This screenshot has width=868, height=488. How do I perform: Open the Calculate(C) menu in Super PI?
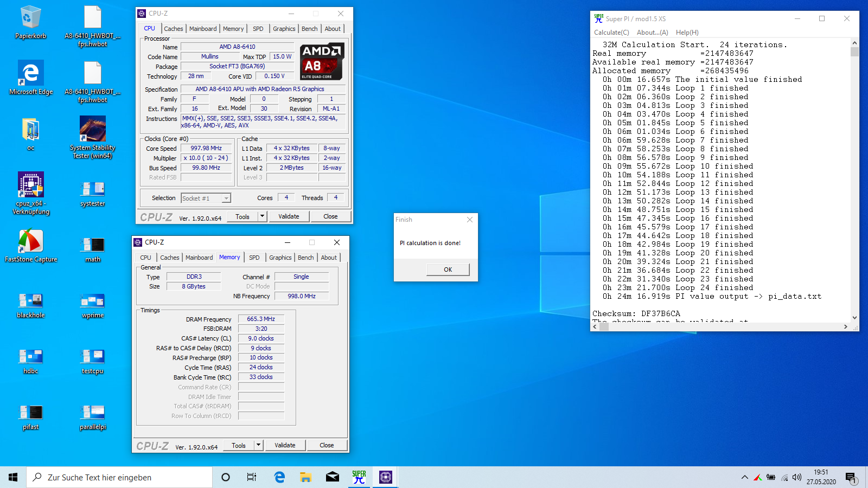pos(611,33)
